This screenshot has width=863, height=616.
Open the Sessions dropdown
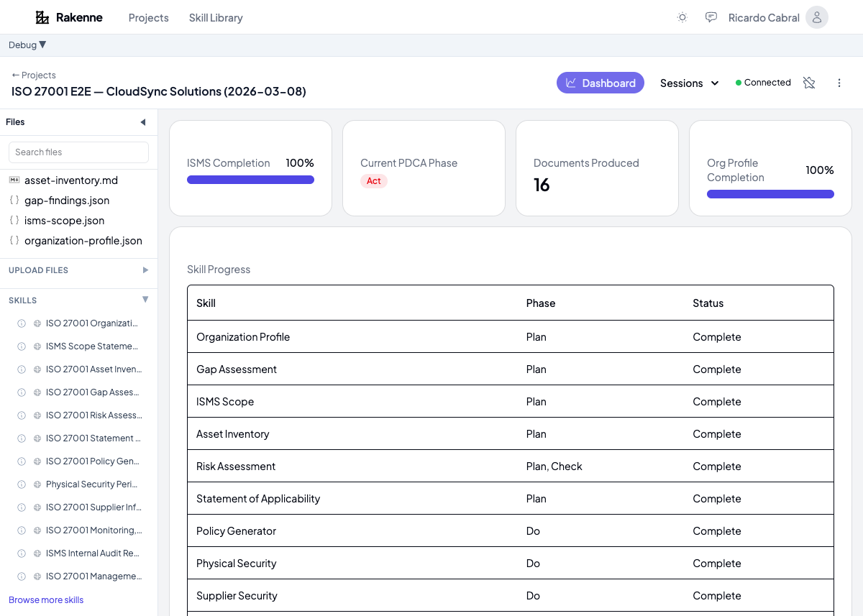688,83
